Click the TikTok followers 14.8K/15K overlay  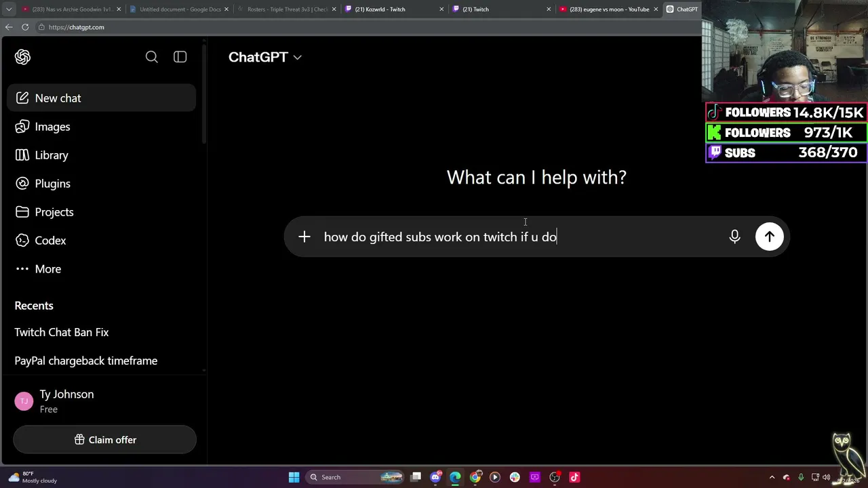click(786, 113)
